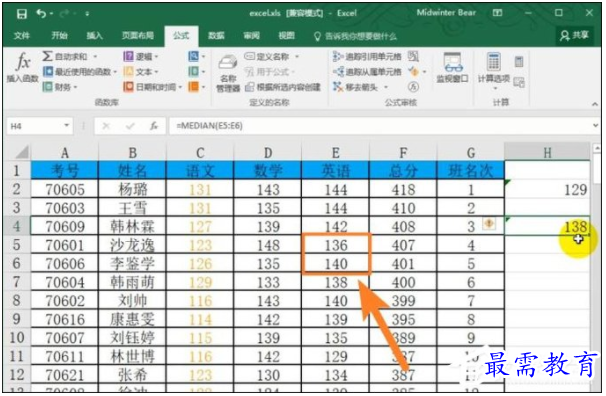Click the Calculation Options calculator icon
Screen dimensions: 606x396
click(x=494, y=62)
